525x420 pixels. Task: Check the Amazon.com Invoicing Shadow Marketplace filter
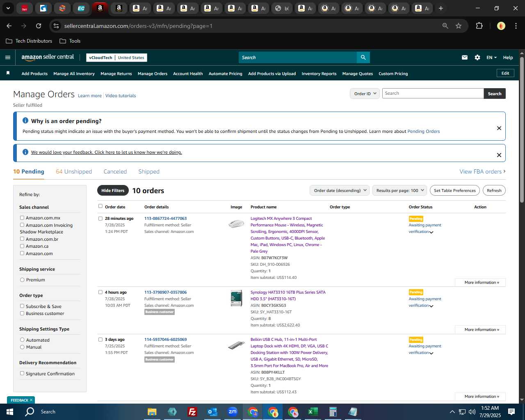(x=22, y=225)
